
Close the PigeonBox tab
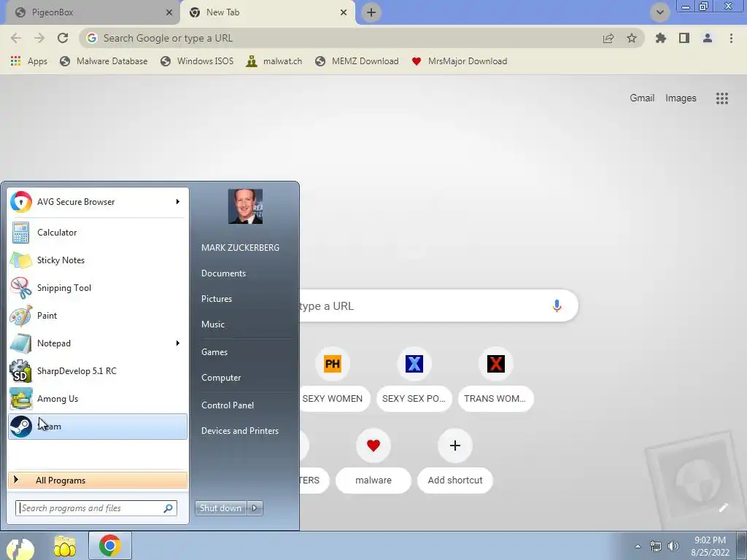169,13
